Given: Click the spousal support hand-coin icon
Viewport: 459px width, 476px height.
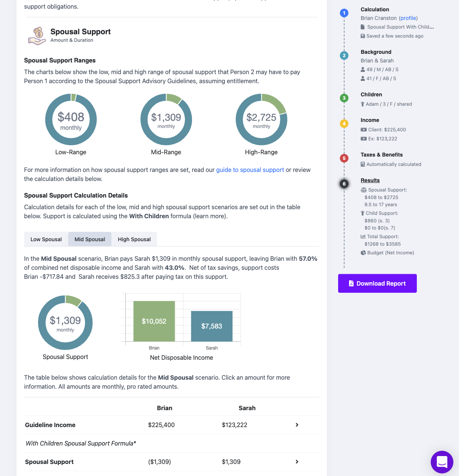Looking at the screenshot, I should coord(37,36).
